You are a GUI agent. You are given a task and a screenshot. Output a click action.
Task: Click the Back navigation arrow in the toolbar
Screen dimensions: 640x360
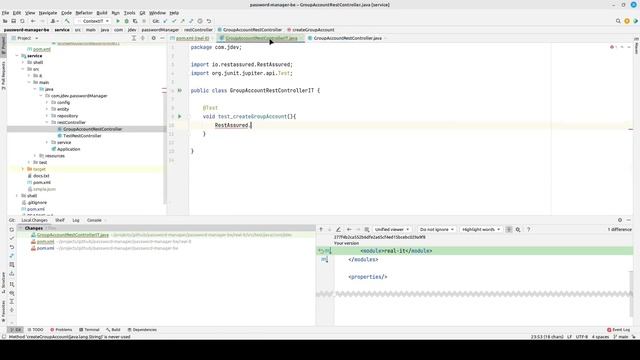(x=33, y=21)
